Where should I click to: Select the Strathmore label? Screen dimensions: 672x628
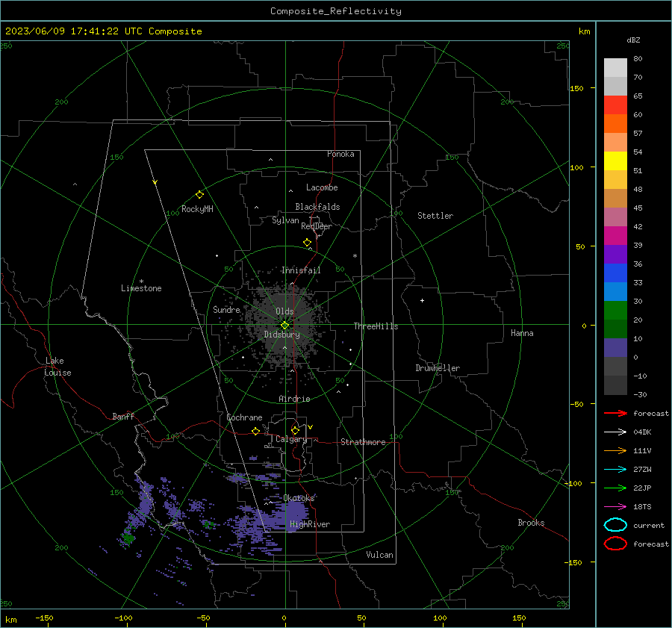pyautogui.click(x=363, y=442)
